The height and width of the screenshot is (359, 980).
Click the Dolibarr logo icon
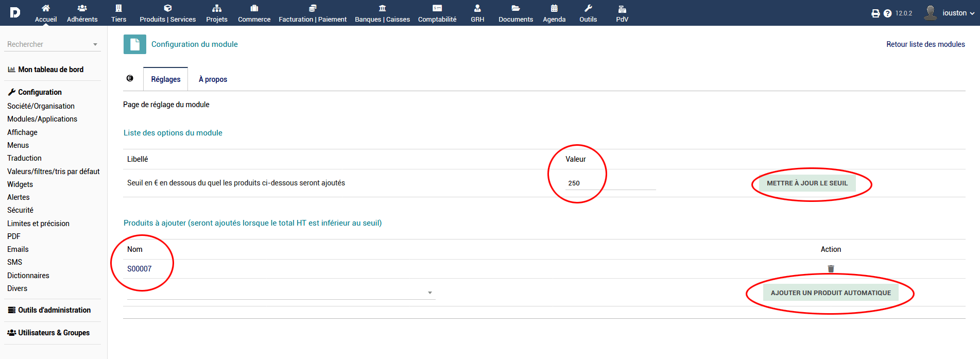[x=15, y=12]
